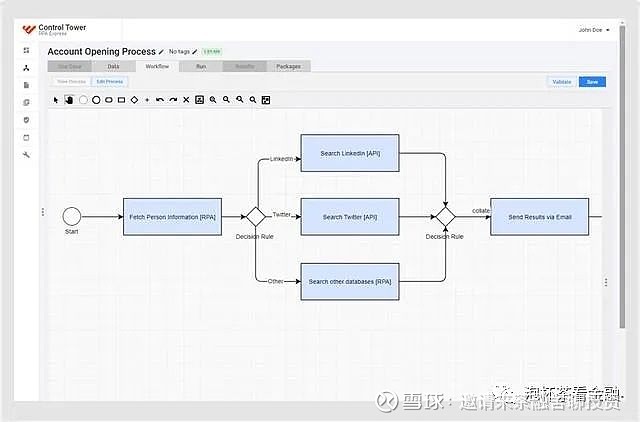Select the rectangle task shape tool
This screenshot has width=640, height=422.
point(122,100)
